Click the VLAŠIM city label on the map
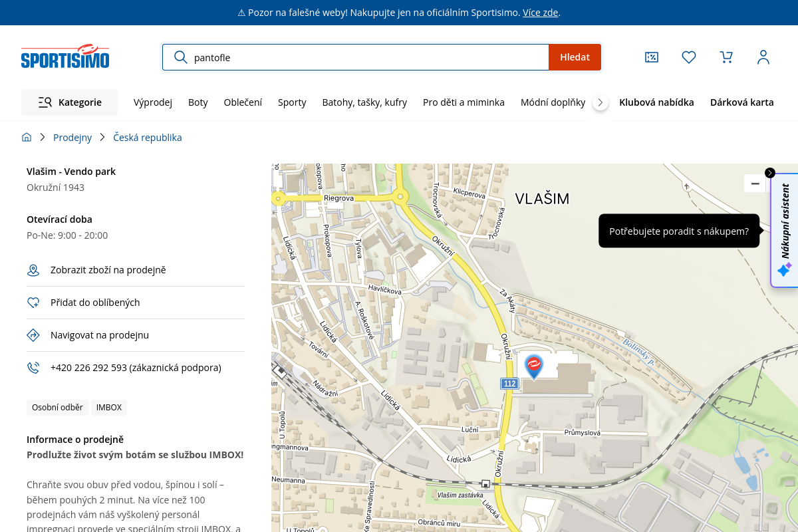This screenshot has width=798, height=532. (542, 198)
